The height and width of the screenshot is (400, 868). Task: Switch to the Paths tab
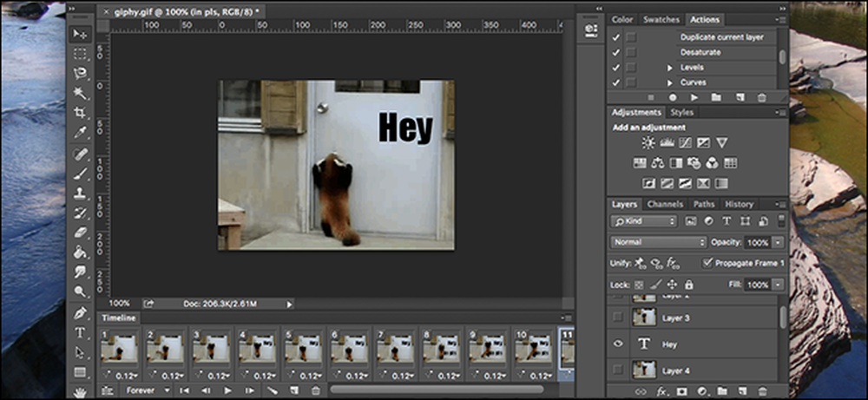coord(704,204)
